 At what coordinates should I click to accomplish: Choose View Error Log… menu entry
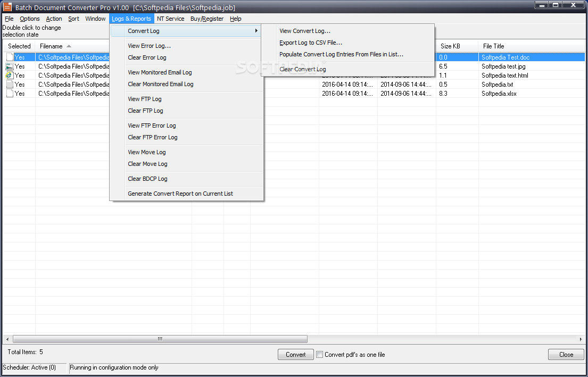(149, 46)
